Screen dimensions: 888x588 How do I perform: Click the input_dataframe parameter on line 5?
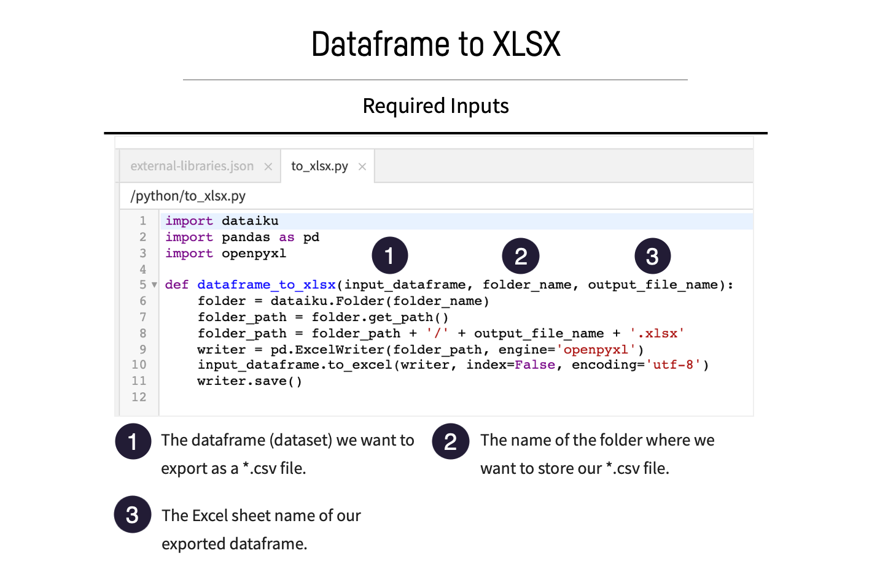405,285
